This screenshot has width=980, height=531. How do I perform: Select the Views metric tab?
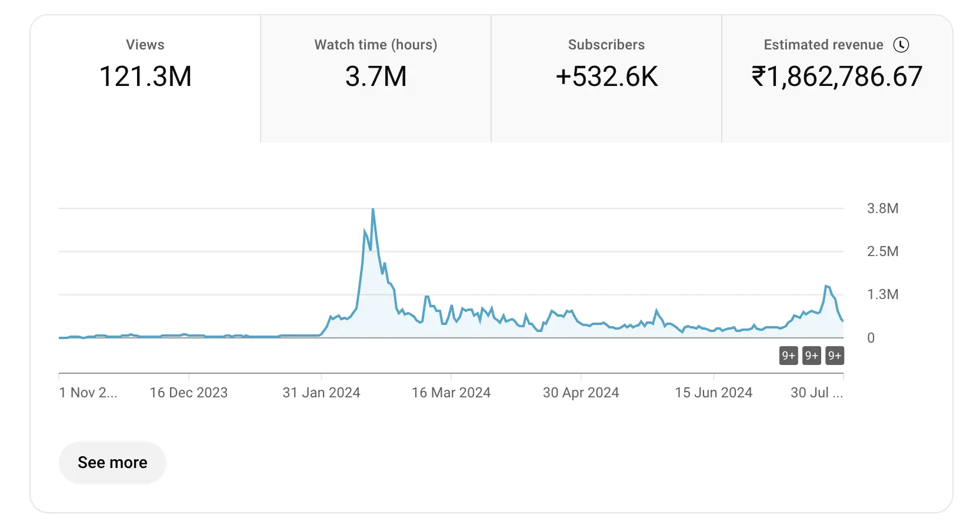point(145,79)
